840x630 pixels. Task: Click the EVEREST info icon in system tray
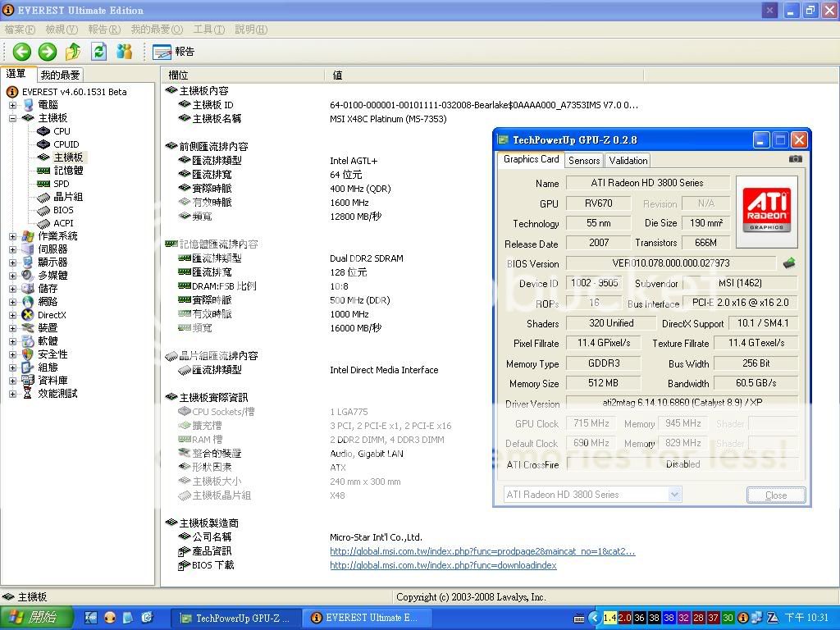tap(742, 618)
